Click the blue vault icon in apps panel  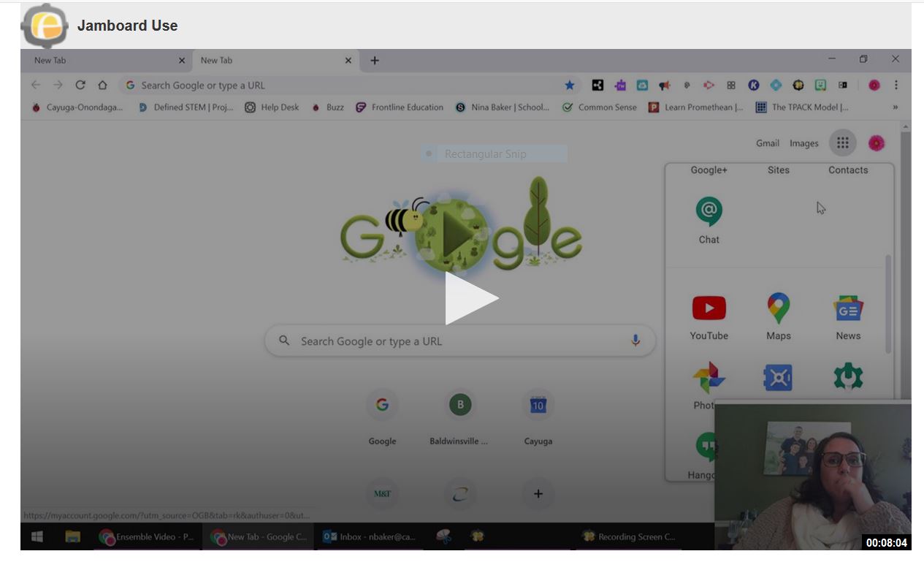coord(778,378)
